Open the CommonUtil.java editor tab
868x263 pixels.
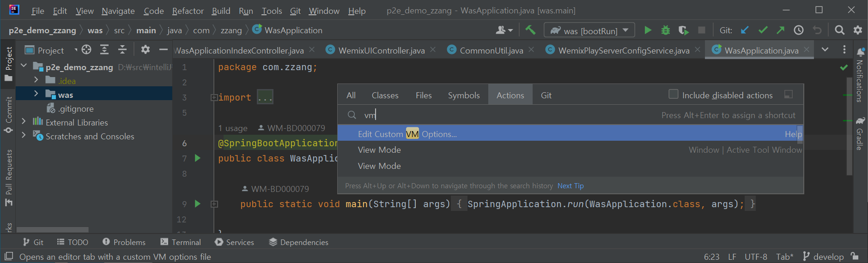coord(492,50)
